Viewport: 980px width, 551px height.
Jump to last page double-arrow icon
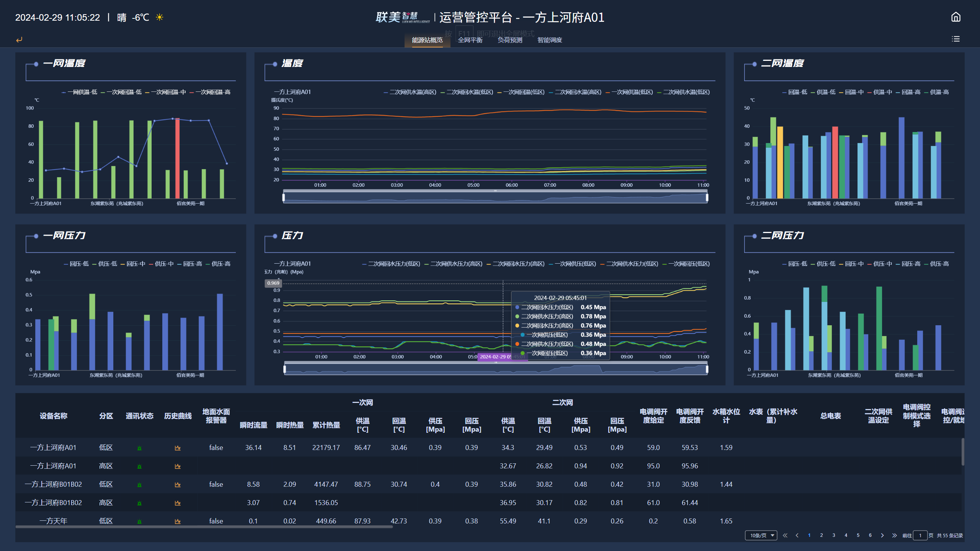pos(894,535)
